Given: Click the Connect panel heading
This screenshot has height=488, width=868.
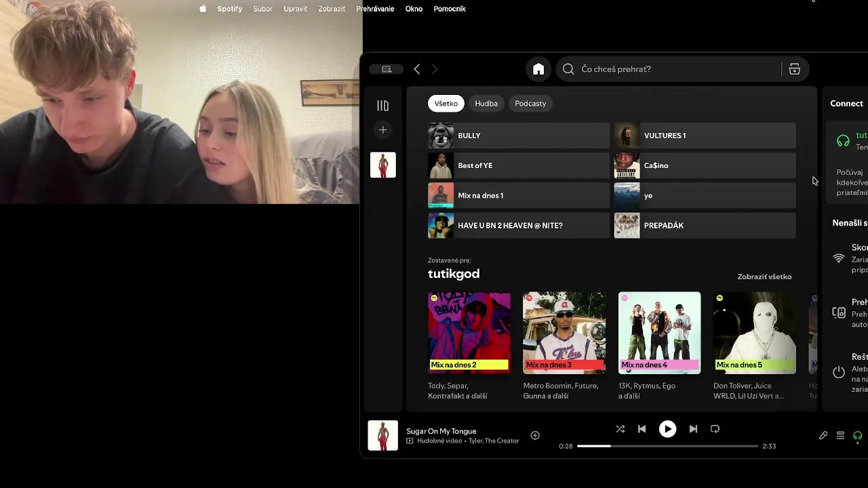Looking at the screenshot, I should click(846, 104).
